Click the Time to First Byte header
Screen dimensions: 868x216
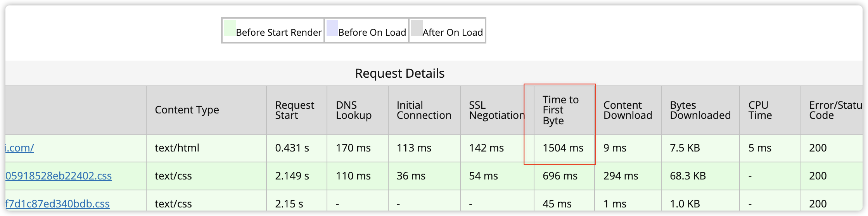pyautogui.click(x=560, y=110)
